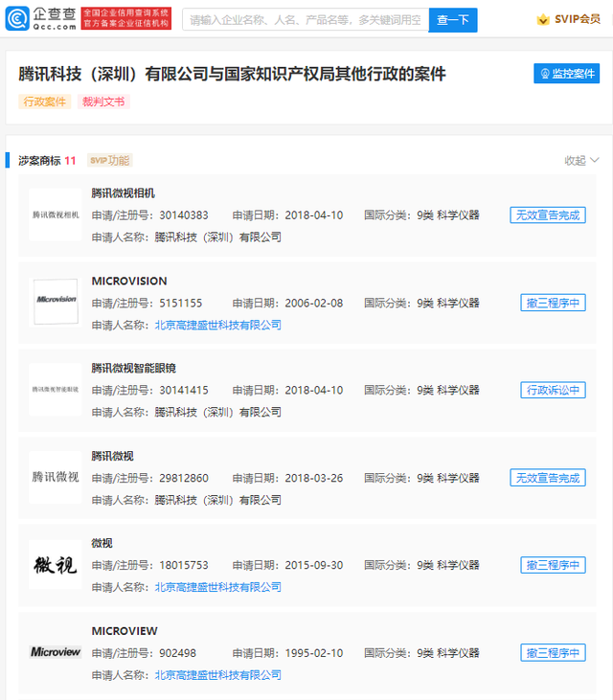
Task: Click 无效宣告完成 status for 腾讯微视相机
Action: pos(548,215)
